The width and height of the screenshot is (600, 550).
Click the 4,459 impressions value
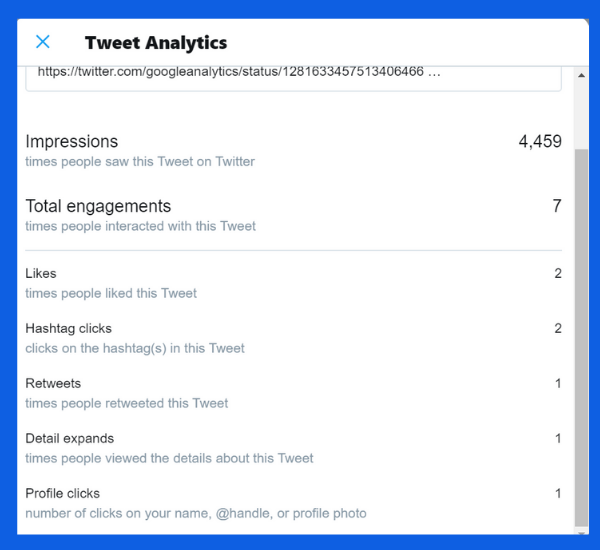tap(540, 142)
